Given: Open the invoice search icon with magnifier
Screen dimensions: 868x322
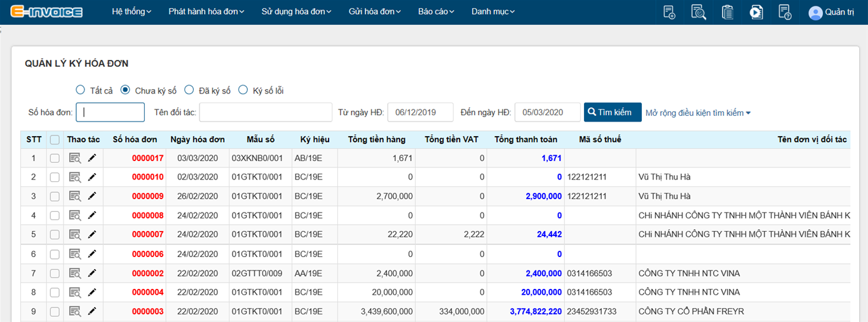Looking at the screenshot, I should (x=698, y=12).
